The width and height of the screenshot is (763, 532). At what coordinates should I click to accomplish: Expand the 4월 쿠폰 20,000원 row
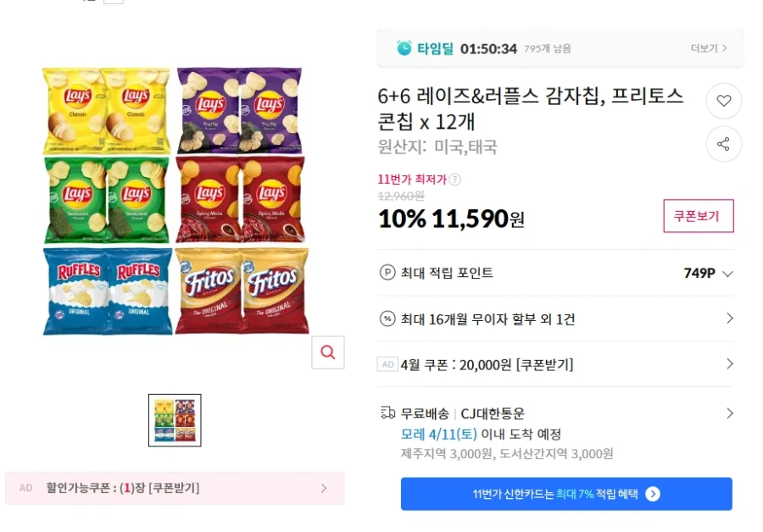[729, 364]
